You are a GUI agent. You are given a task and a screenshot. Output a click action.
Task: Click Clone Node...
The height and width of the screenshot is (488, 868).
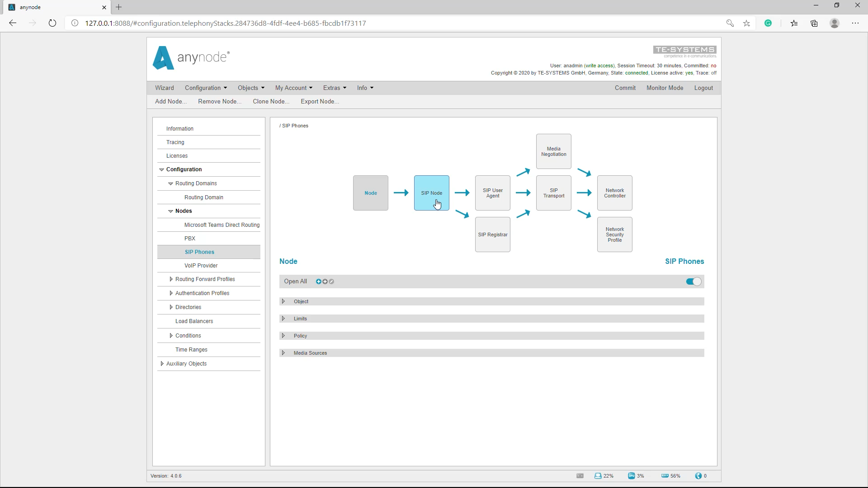click(271, 101)
